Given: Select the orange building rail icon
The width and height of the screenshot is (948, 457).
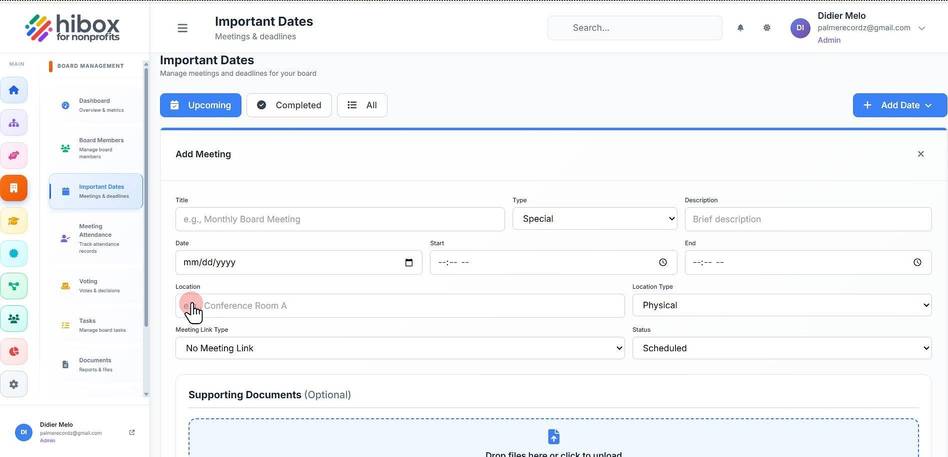Looking at the screenshot, I should (x=14, y=188).
